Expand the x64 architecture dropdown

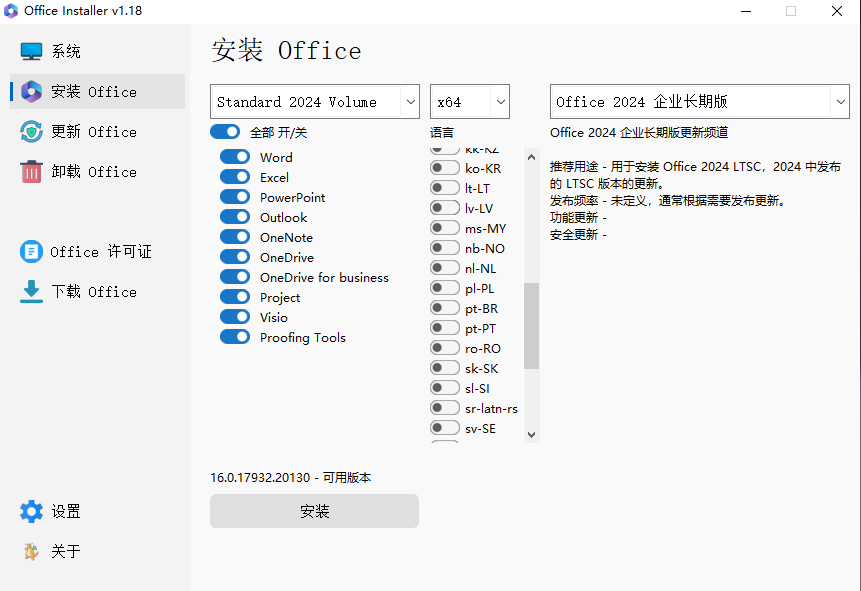pos(469,101)
